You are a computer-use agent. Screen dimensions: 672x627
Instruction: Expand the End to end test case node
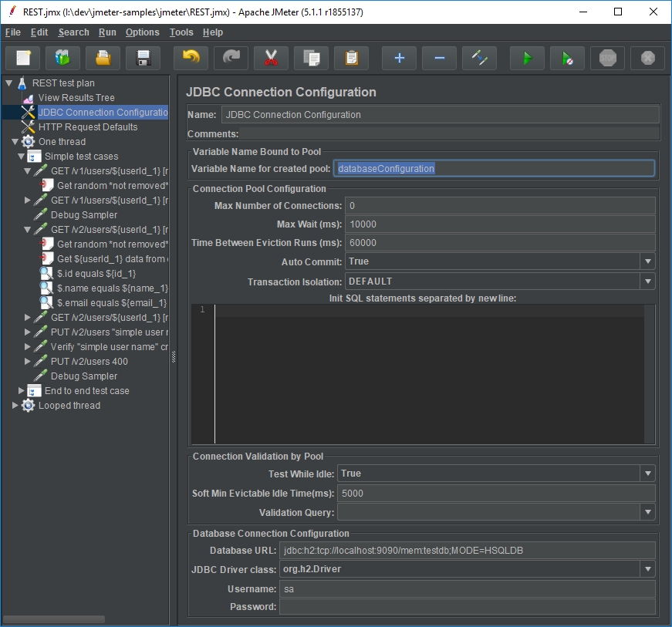click(x=21, y=390)
